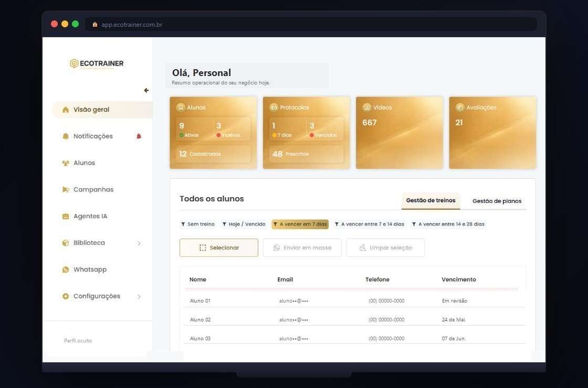588x388 pixels.
Task: Expand the Biblioteca submenu chevron
Action: [139, 243]
